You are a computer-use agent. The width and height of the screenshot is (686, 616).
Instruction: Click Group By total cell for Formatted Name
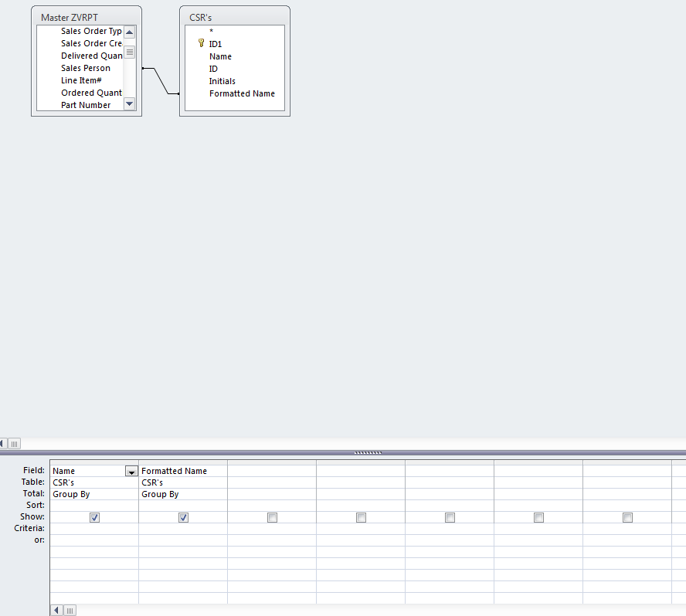(183, 494)
